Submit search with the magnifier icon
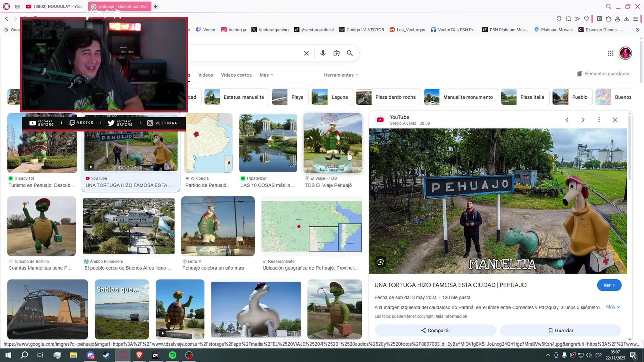644x362 pixels. pos(350,53)
